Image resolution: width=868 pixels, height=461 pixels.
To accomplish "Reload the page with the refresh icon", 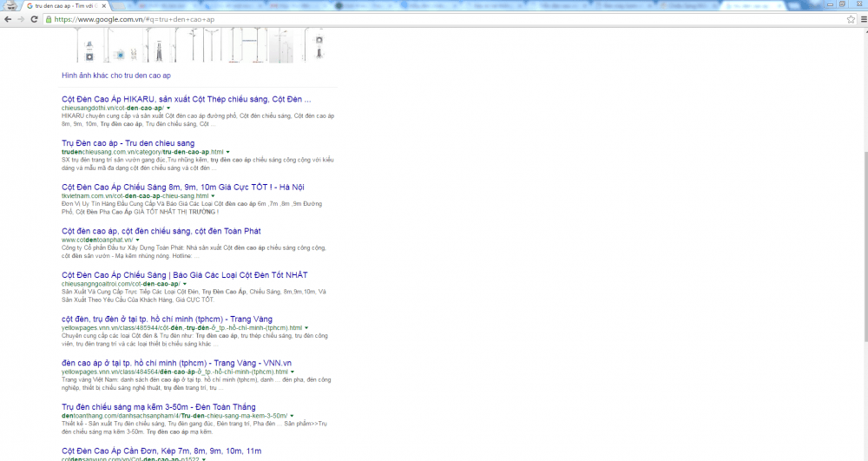I will click(35, 19).
